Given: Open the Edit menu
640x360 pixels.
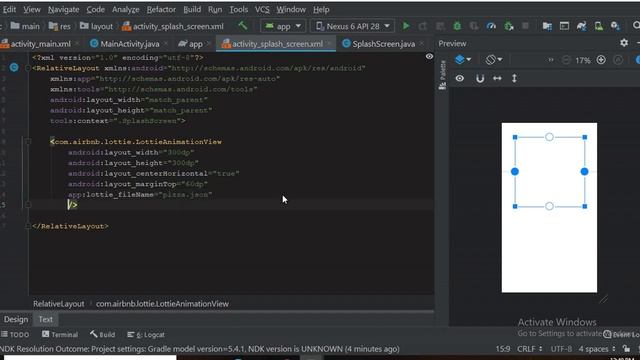Looking at the screenshot, I should click(x=9, y=9).
